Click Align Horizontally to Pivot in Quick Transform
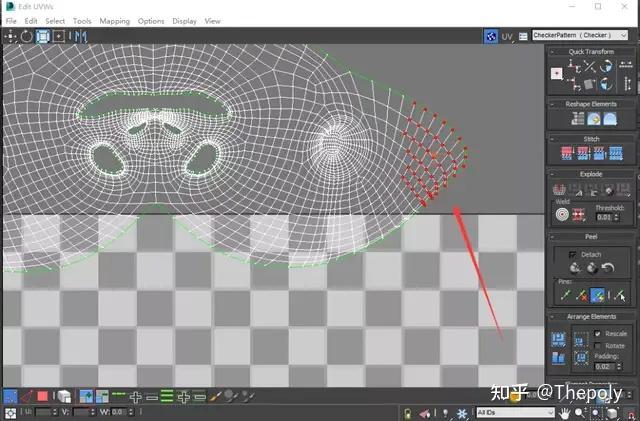The height and width of the screenshot is (421, 640). pos(575,66)
